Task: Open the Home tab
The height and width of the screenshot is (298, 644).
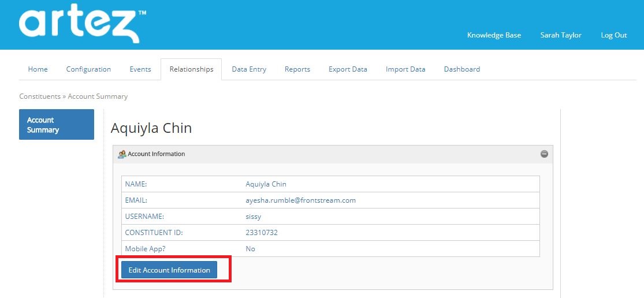Action: pyautogui.click(x=38, y=69)
